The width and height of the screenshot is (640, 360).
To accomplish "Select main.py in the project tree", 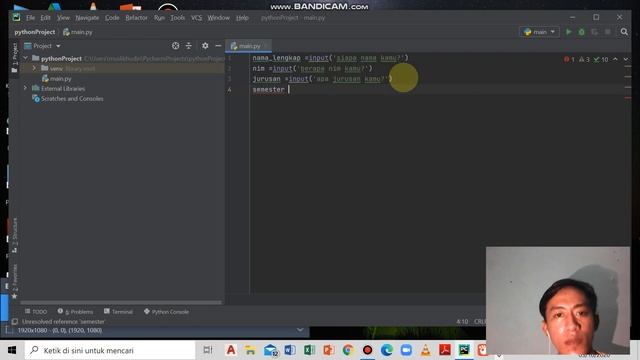I will (x=56, y=79).
